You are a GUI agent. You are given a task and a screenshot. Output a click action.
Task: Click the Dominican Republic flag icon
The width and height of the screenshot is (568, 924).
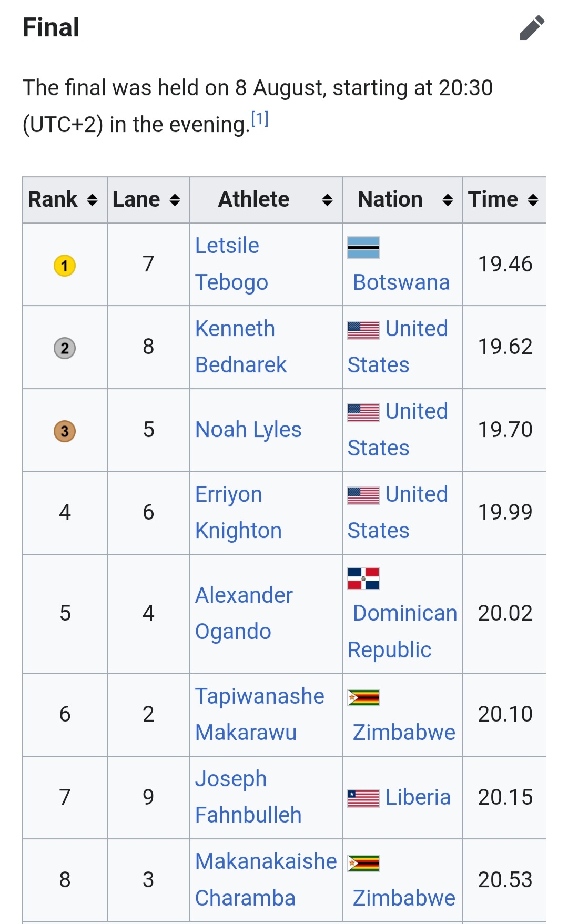point(363,578)
